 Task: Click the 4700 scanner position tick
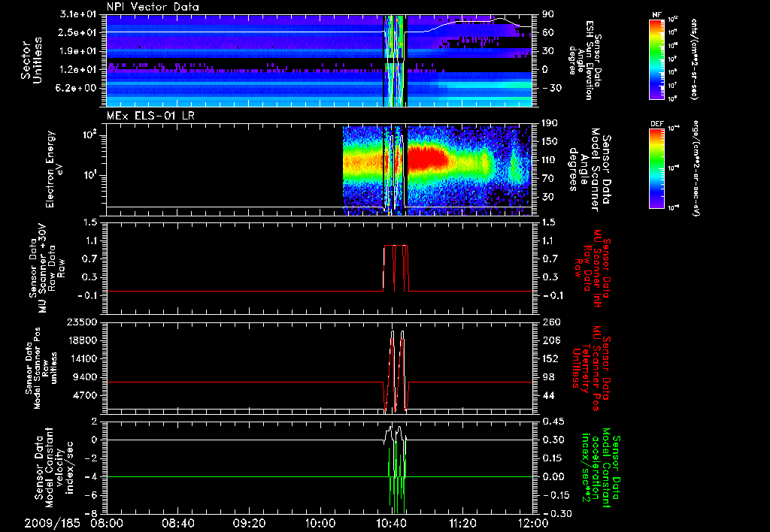86,395
